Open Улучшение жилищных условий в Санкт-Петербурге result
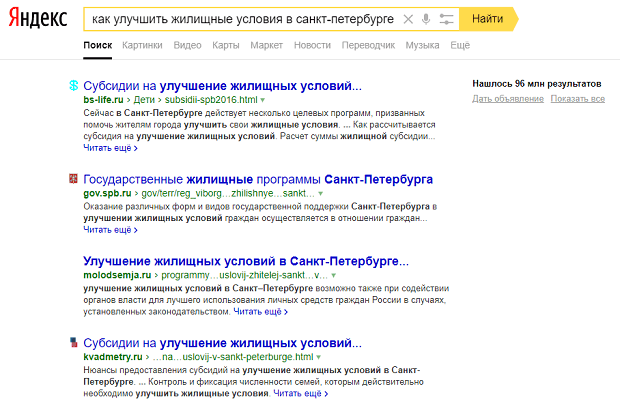Image resolution: width=620 pixels, height=412 pixels. (246, 261)
